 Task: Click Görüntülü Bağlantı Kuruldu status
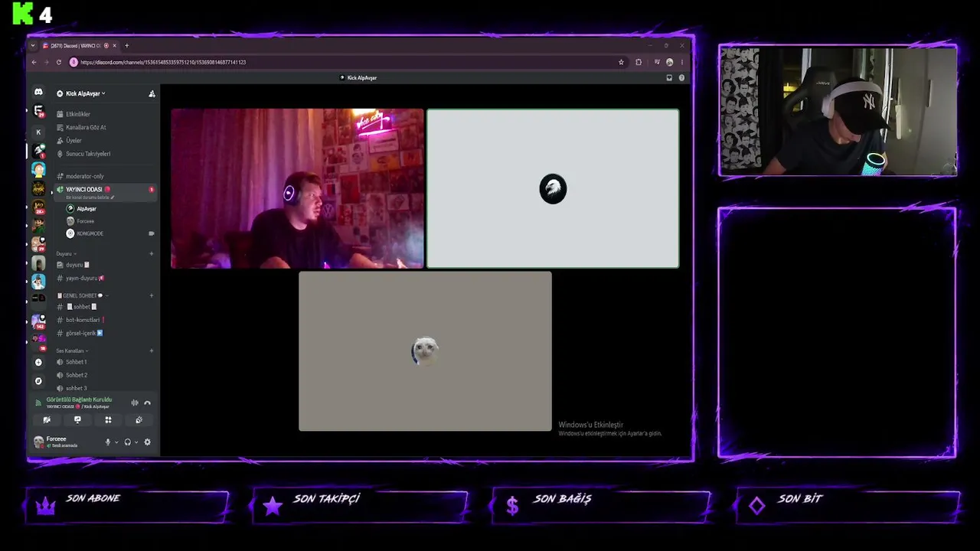tap(79, 399)
